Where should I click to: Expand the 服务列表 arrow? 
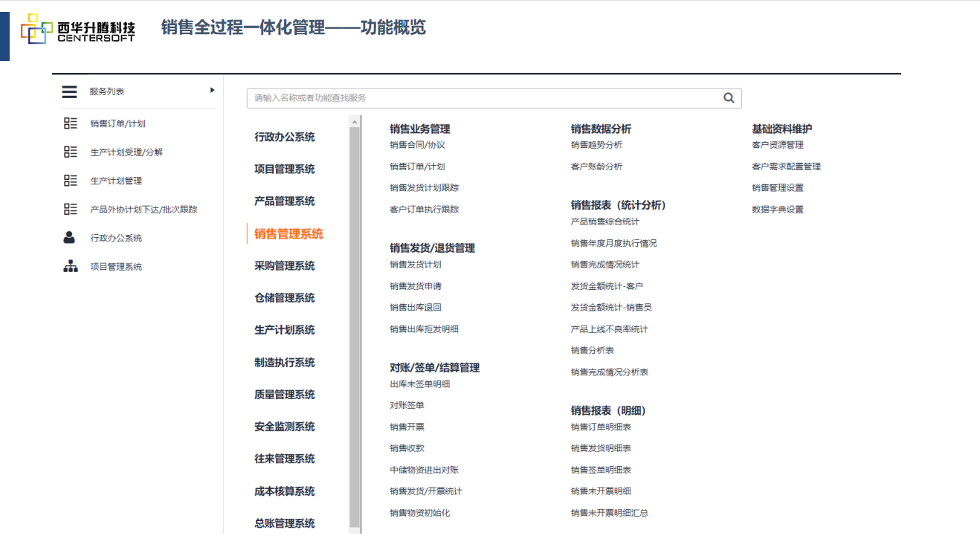point(212,90)
